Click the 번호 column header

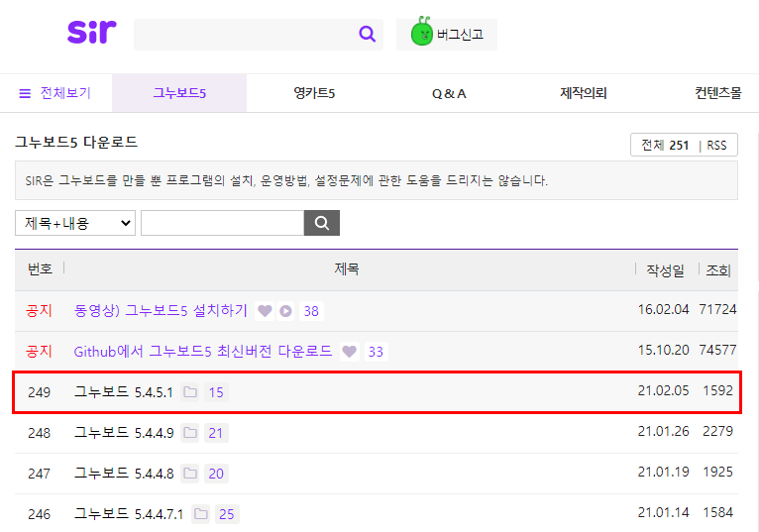(40, 268)
